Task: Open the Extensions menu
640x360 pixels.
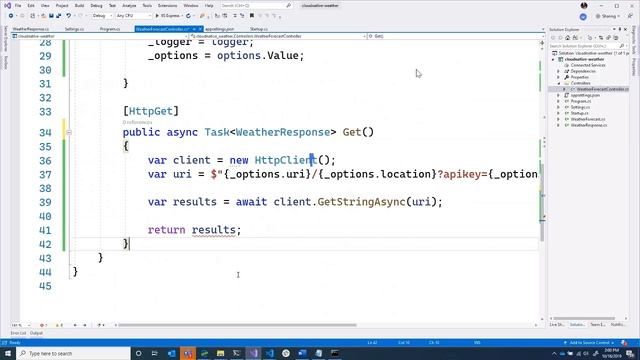Action: pyautogui.click(x=167, y=6)
